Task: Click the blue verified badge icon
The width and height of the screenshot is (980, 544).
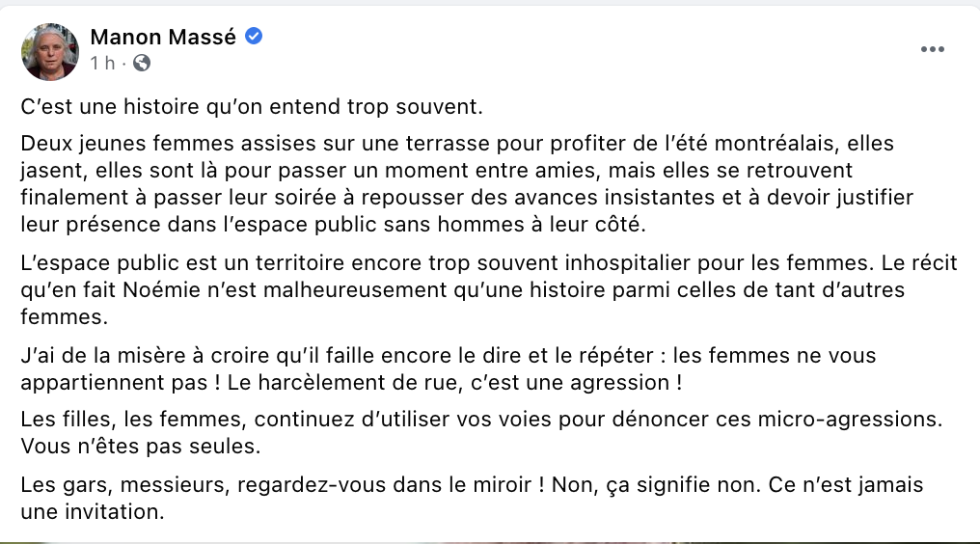Action: (x=253, y=37)
